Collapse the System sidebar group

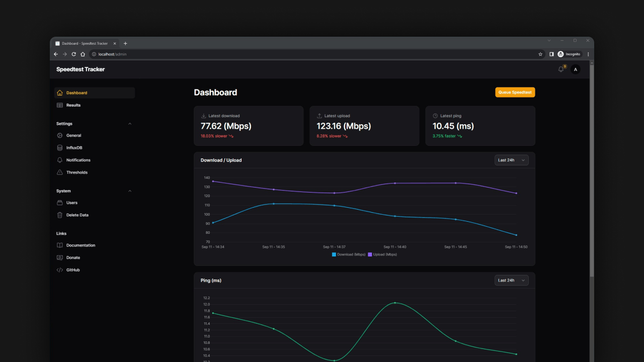pyautogui.click(x=130, y=191)
